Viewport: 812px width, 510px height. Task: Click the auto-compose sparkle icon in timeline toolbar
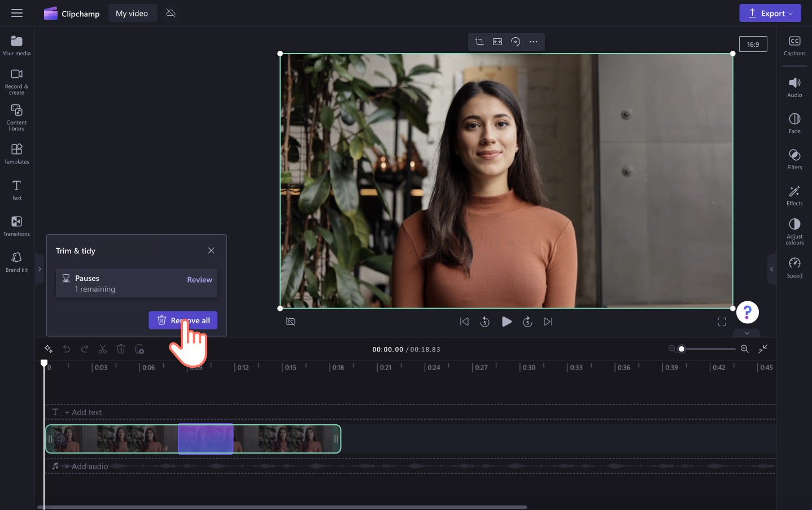pos(49,349)
